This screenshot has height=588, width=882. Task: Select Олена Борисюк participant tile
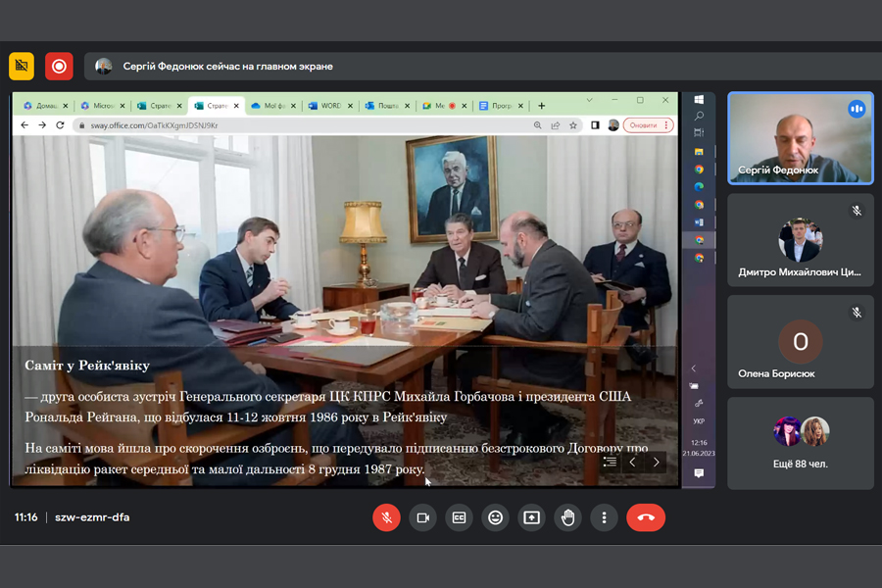coord(801,342)
